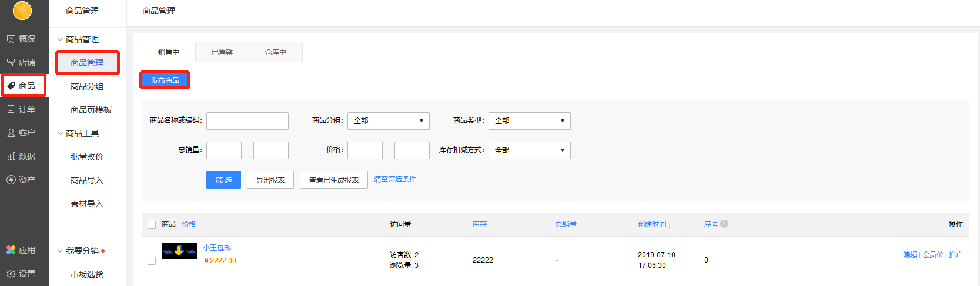
Task: Open the 商品分组 dropdown
Action: (x=388, y=121)
